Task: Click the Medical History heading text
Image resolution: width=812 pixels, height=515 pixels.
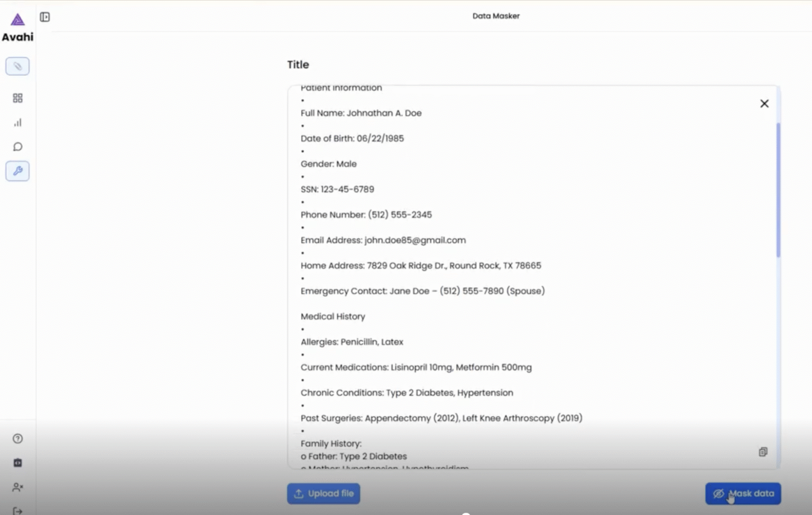Action: 333,316
